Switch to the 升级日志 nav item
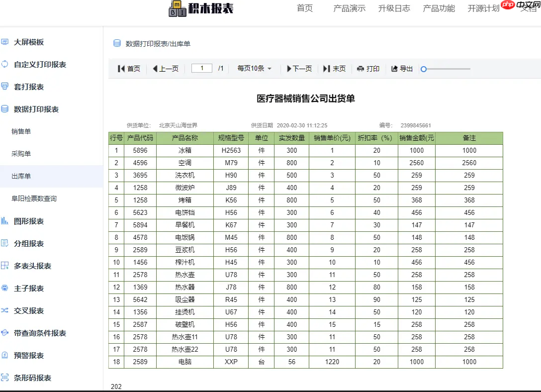The width and height of the screenshot is (541, 392). click(x=394, y=8)
